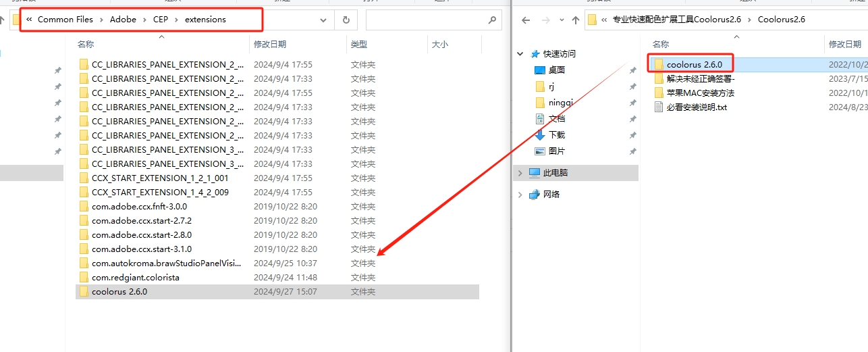Click the folder icon of 解决未经正确签署-

pyautogui.click(x=659, y=78)
